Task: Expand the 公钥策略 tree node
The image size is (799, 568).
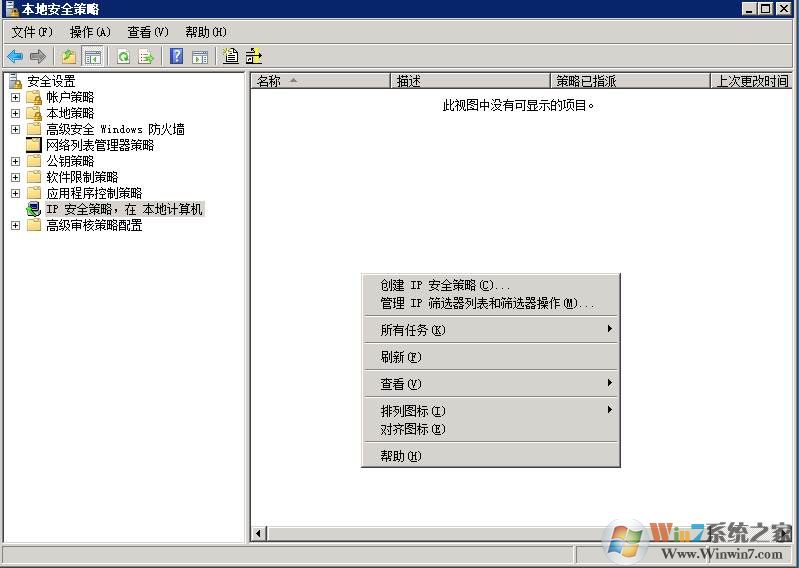Action: tap(15, 161)
